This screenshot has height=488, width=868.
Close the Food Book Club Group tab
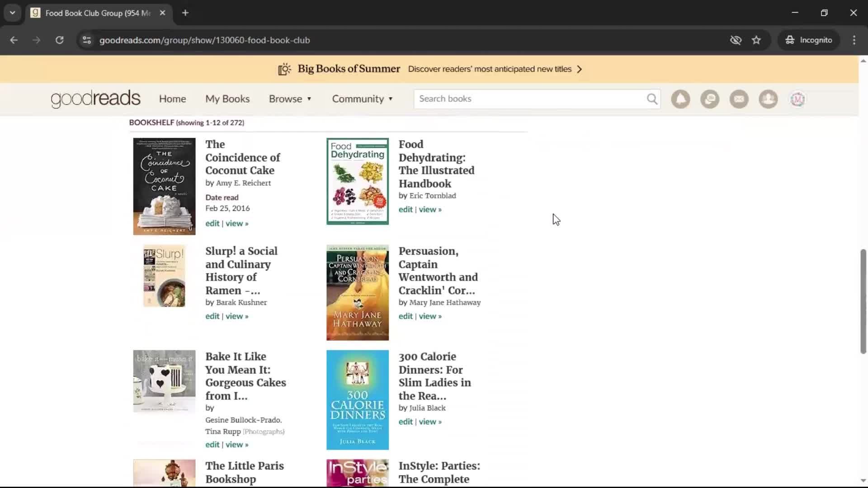(x=162, y=13)
